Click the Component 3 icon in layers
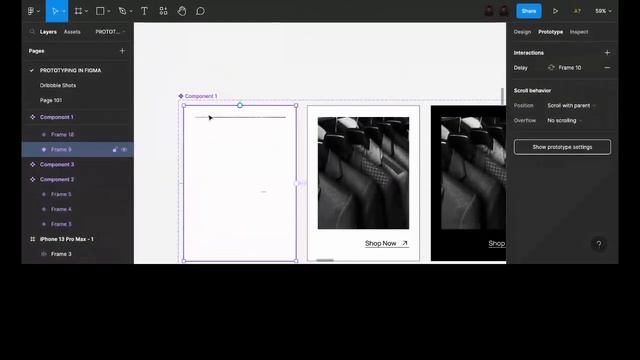Image resolution: width=640 pixels, height=360 pixels. (x=32, y=164)
